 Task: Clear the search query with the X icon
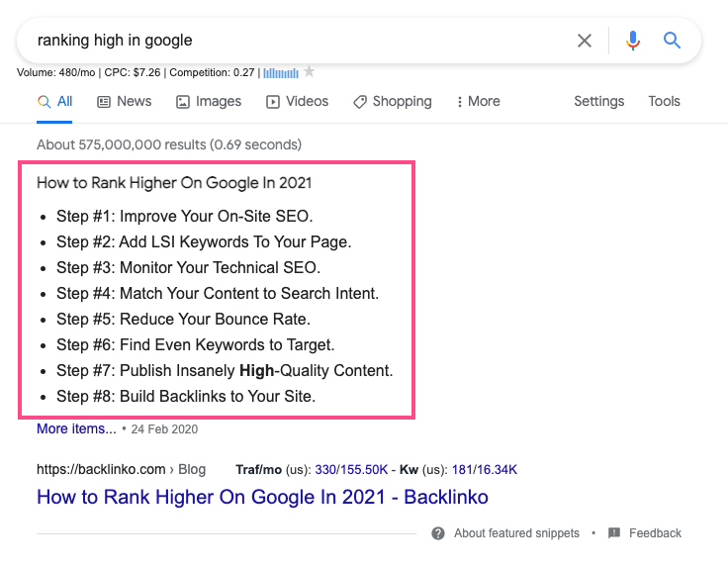point(585,41)
